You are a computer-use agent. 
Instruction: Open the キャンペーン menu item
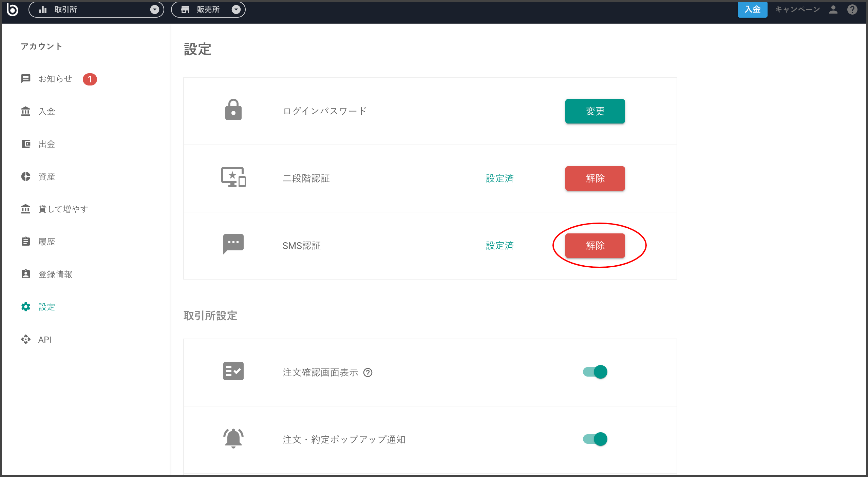tap(797, 9)
